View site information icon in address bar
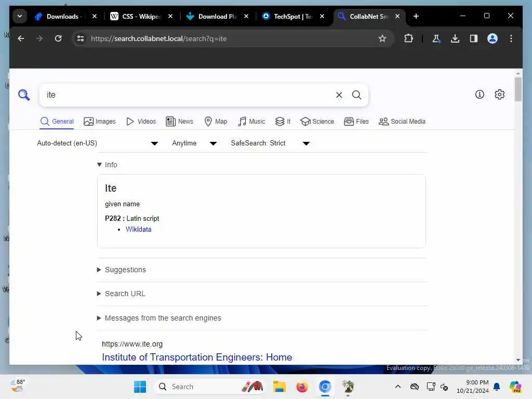 [x=81, y=38]
